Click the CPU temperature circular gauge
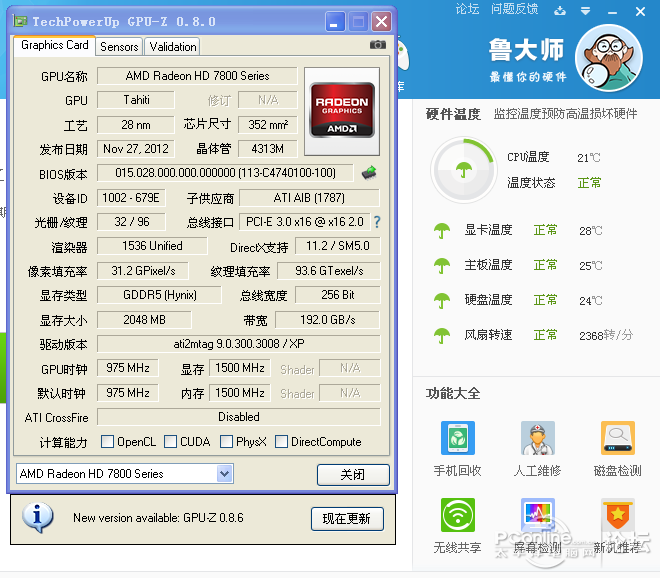The width and height of the screenshot is (660, 578). tap(464, 170)
